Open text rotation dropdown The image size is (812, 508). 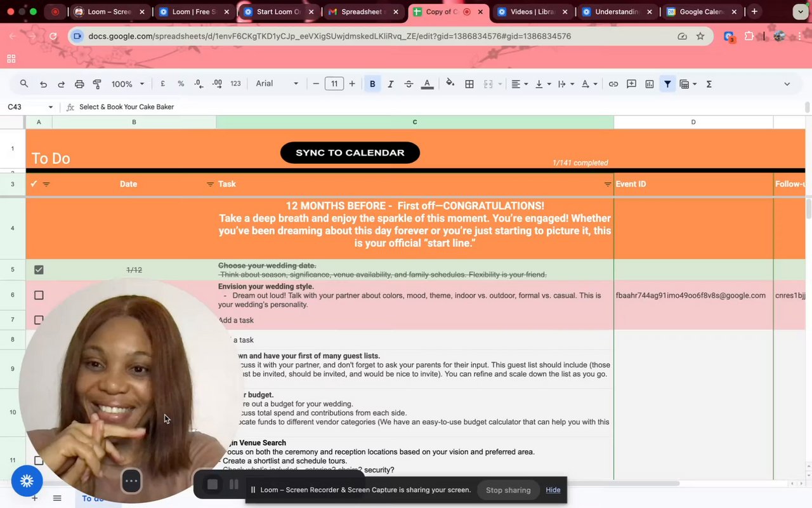click(x=589, y=84)
